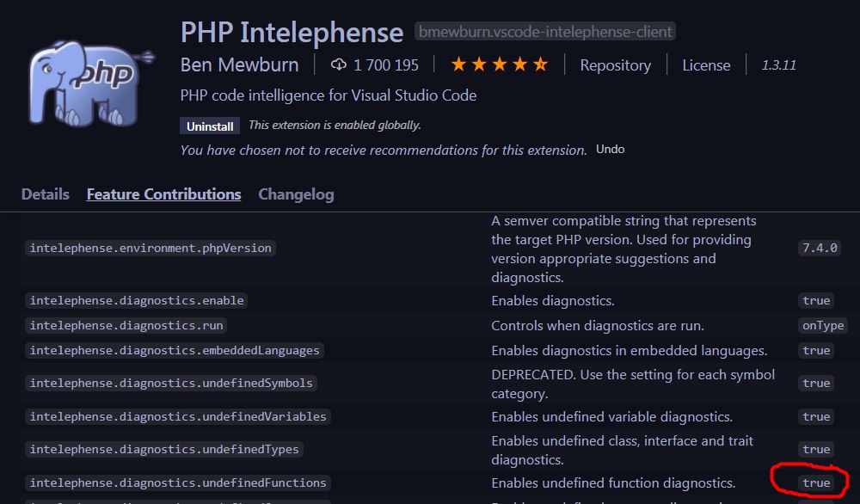Click the semver compatible string description
Image resolution: width=860 pixels, height=504 pixels.
tap(623, 249)
